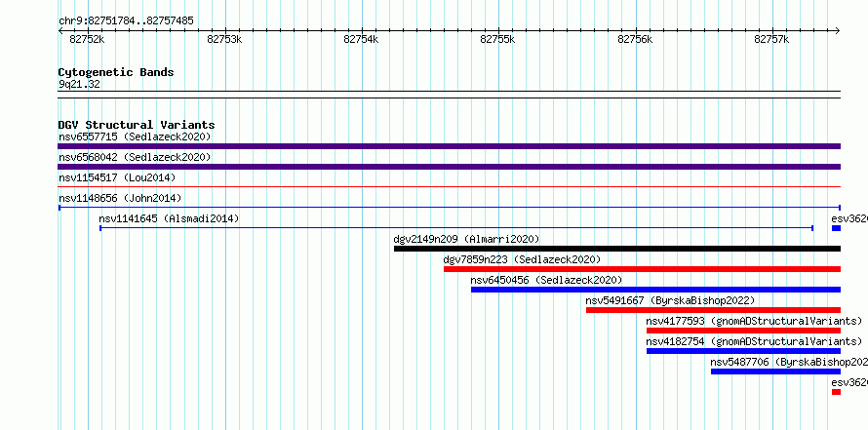The width and height of the screenshot is (868, 430).
Task: Select the blue bar of nsv5487706
Action: click(x=775, y=371)
